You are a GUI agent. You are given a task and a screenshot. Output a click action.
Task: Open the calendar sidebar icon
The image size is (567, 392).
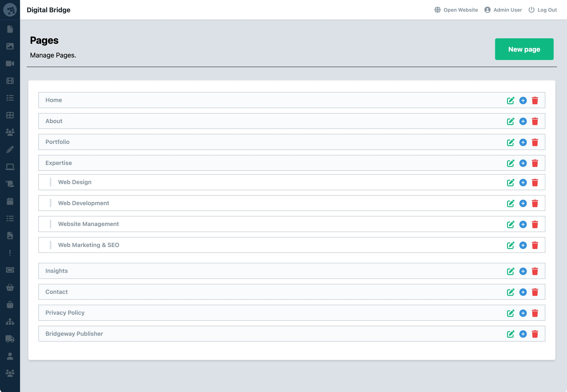coord(10,201)
